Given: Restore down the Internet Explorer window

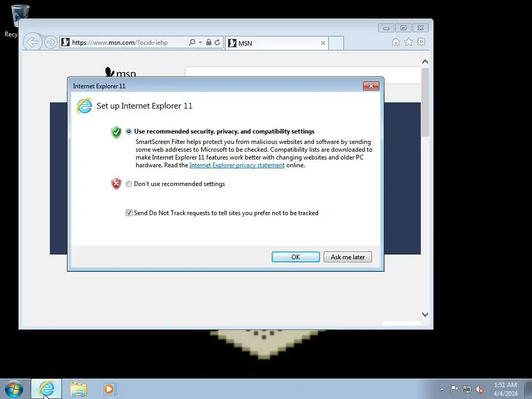Looking at the screenshot, I should pyautogui.click(x=403, y=28).
